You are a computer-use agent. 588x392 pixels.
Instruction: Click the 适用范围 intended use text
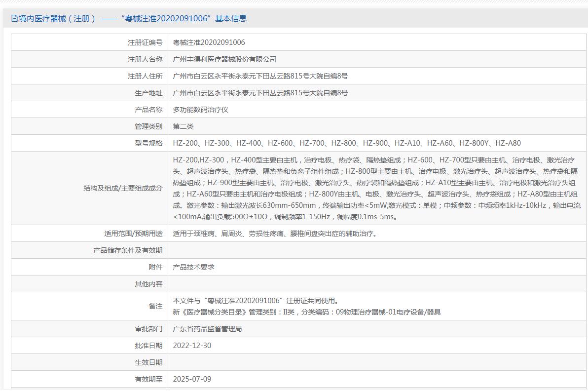pyautogui.click(x=275, y=234)
